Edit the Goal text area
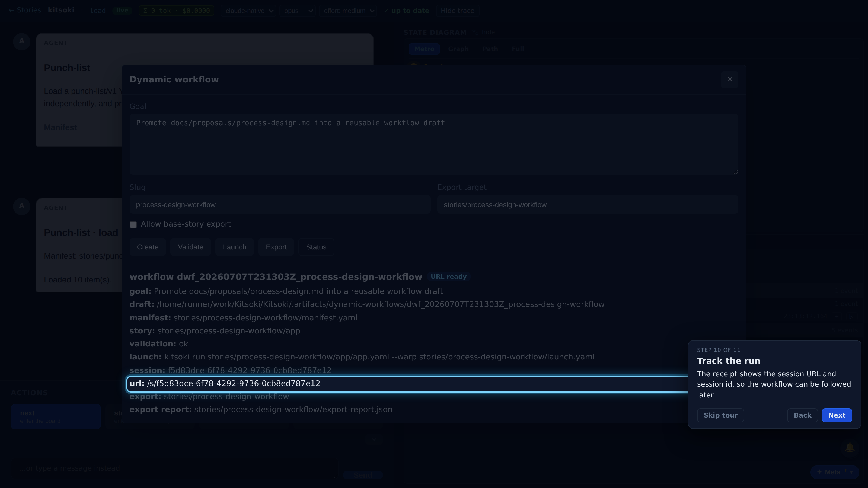The image size is (868, 488). point(434,144)
